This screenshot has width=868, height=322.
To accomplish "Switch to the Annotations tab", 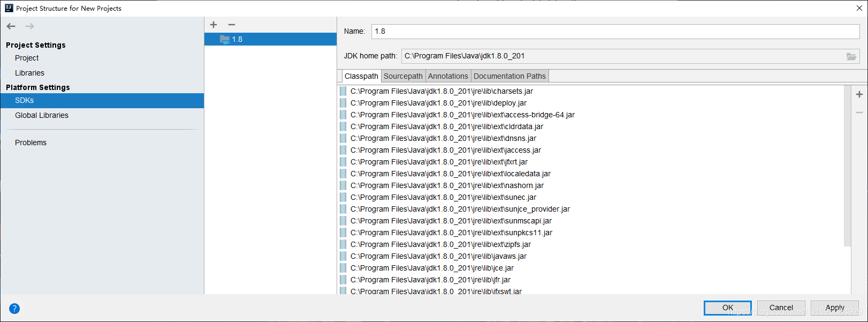I will coord(448,76).
